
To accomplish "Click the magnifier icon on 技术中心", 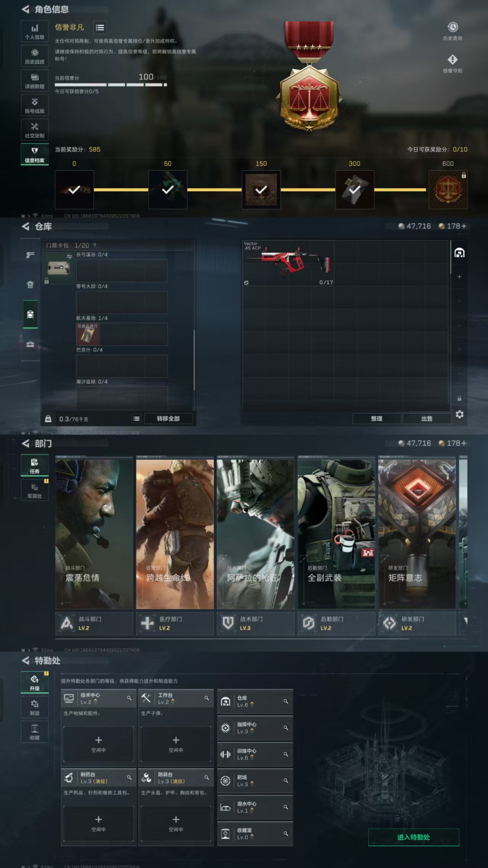I will [129, 698].
